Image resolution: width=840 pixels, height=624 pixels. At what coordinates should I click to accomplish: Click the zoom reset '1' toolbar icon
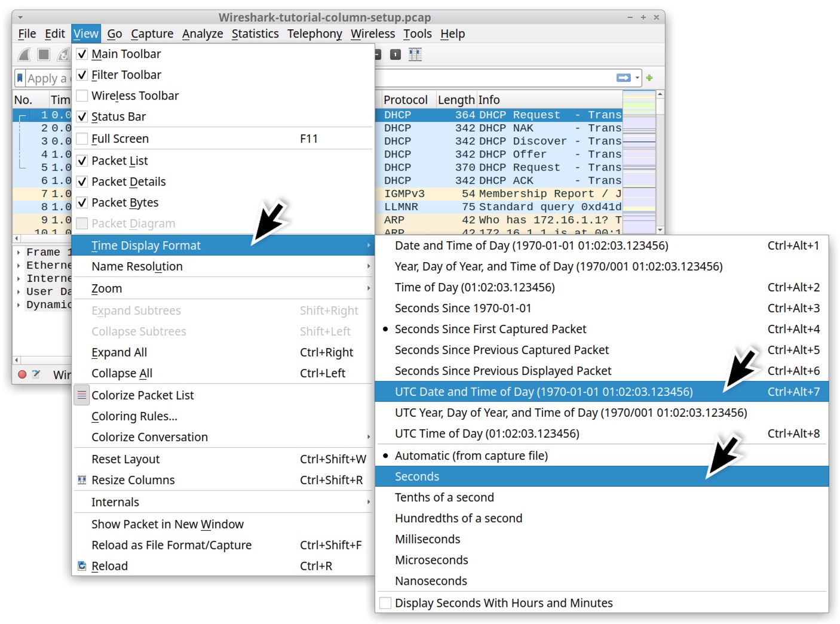tap(395, 55)
